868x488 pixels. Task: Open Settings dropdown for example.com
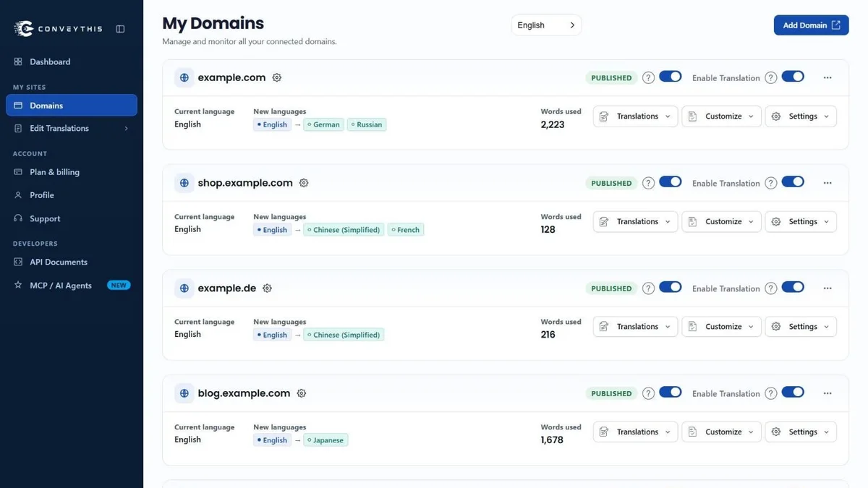(x=801, y=116)
